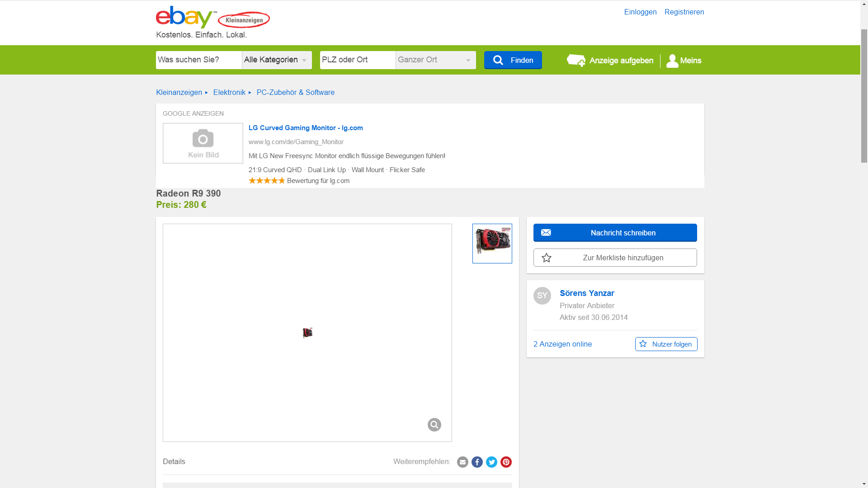Click Nutzer folgen button
The width and height of the screenshot is (868, 488).
click(x=666, y=344)
